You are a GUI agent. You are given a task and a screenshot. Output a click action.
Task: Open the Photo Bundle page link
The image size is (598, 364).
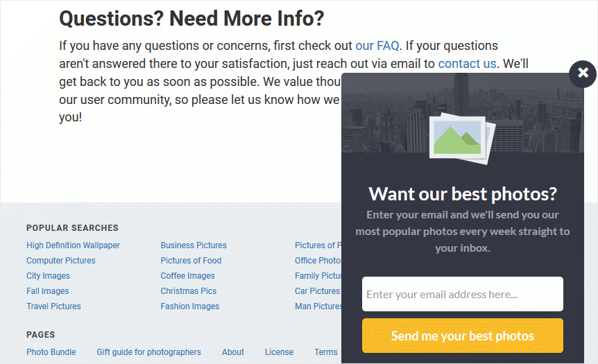[51, 352]
